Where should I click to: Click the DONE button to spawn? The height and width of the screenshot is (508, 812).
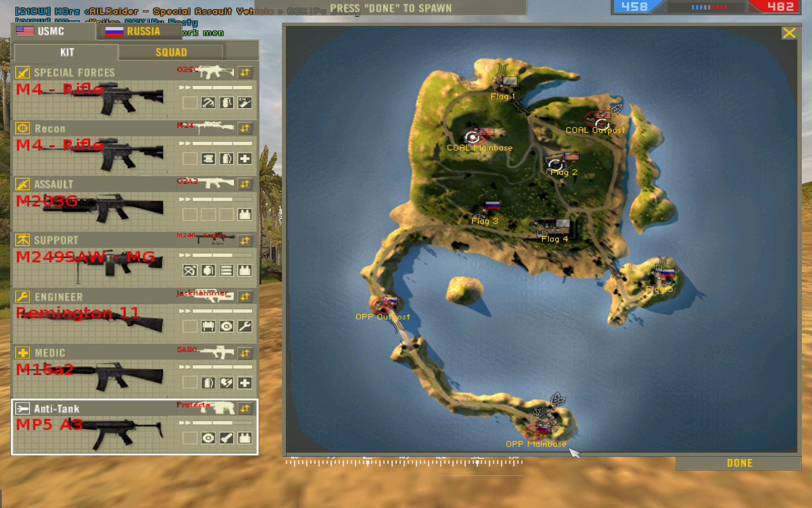pos(739,463)
